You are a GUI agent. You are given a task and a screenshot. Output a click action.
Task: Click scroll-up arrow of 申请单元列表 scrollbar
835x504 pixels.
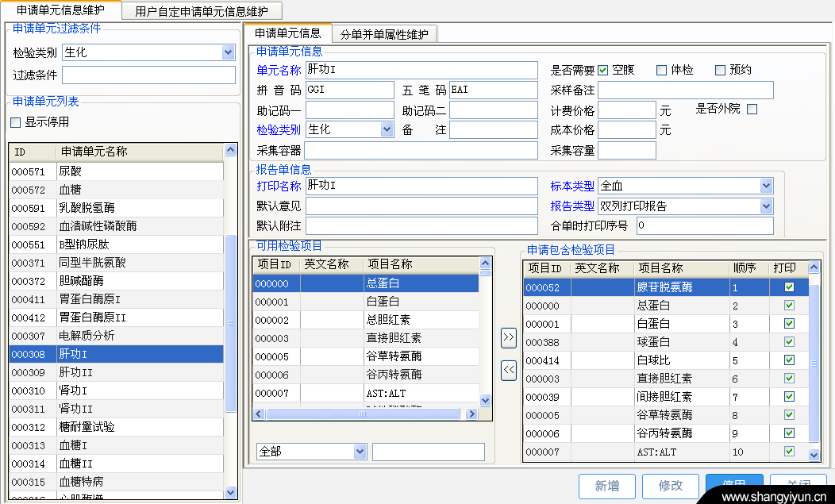(x=230, y=150)
